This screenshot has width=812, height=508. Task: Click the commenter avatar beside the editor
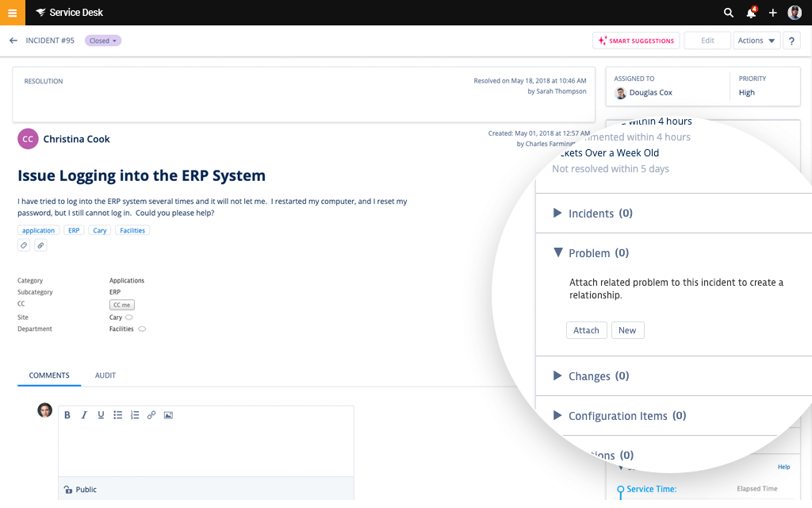(x=45, y=410)
